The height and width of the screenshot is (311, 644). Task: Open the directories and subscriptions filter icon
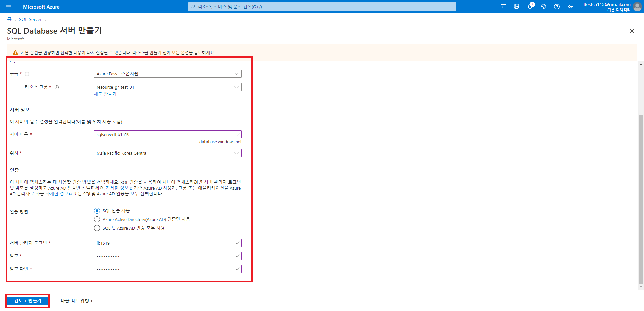517,7
